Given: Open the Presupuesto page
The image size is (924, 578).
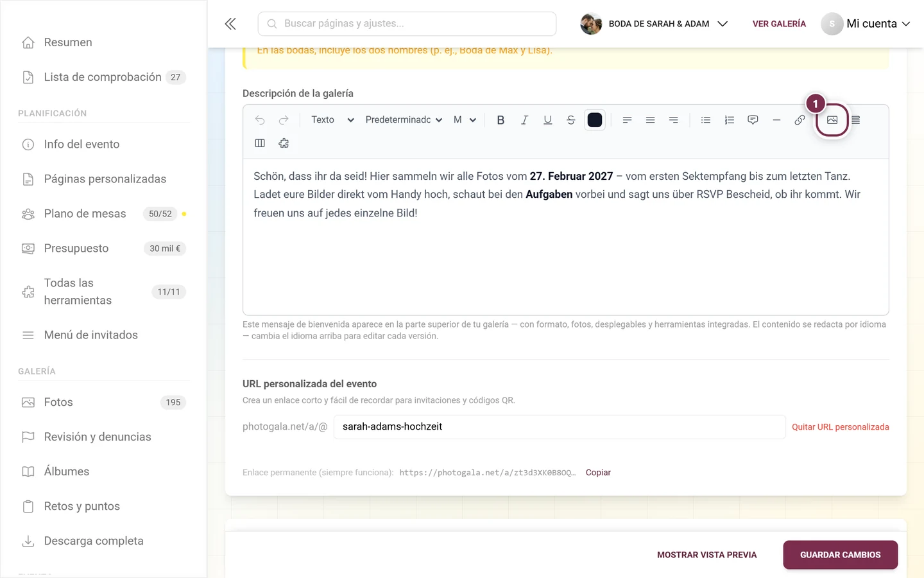Looking at the screenshot, I should 103,249.
